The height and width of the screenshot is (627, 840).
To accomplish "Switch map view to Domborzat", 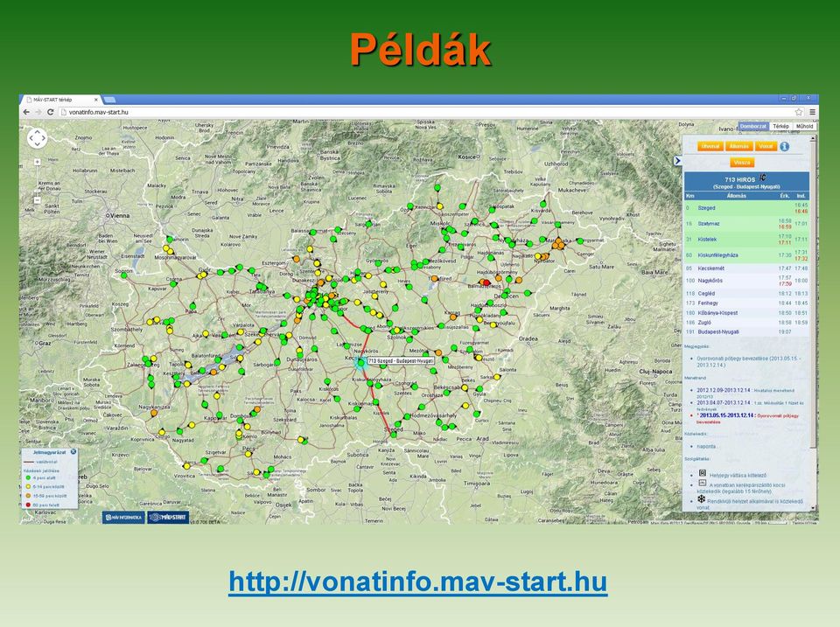I will click(x=753, y=126).
